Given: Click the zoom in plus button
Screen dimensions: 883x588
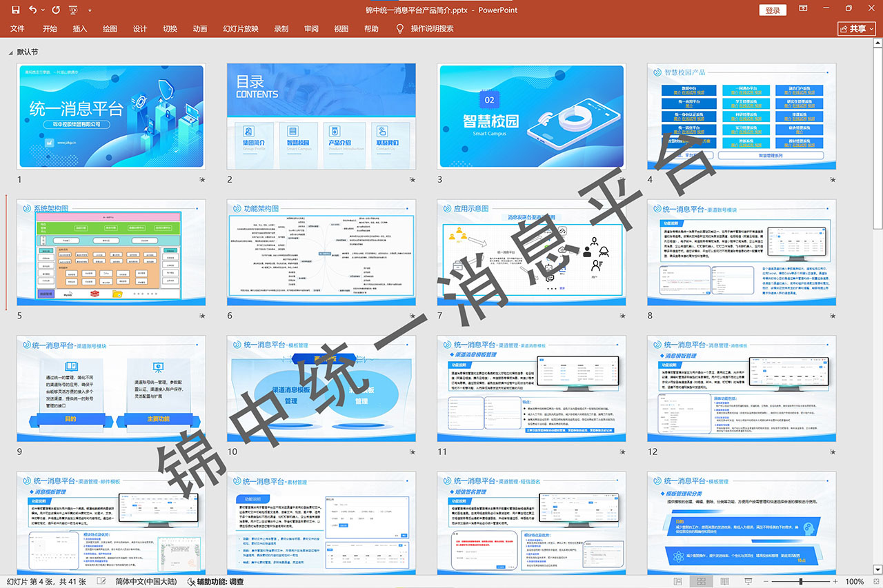Looking at the screenshot, I should [836, 582].
